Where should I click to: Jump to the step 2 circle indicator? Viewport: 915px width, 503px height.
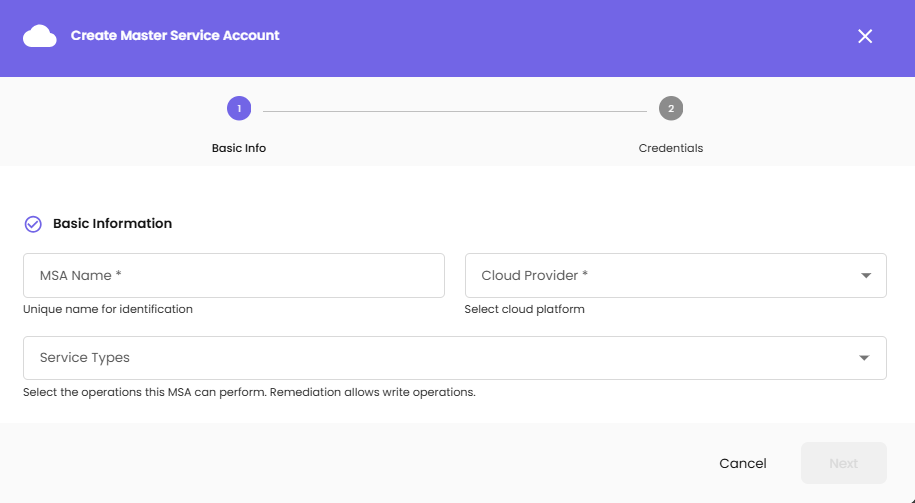point(671,108)
